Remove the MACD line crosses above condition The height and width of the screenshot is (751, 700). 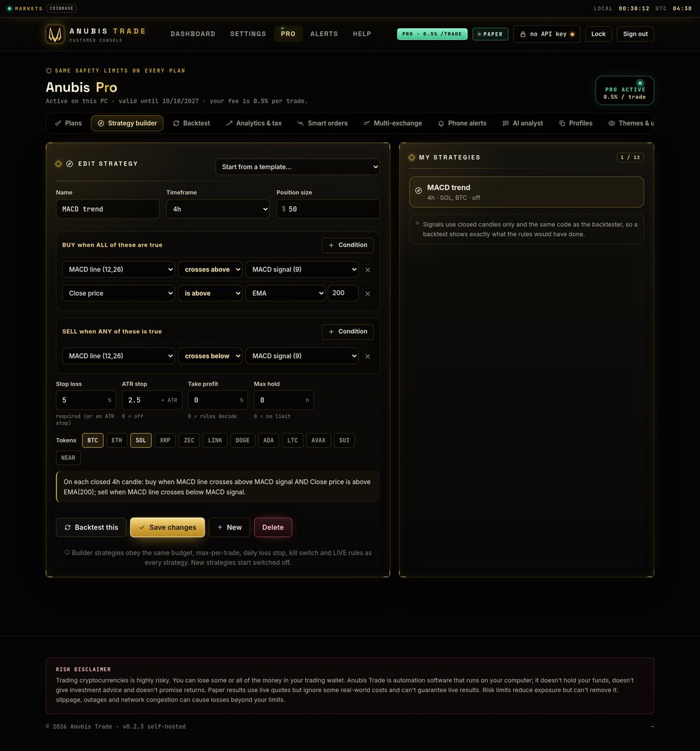(x=368, y=270)
